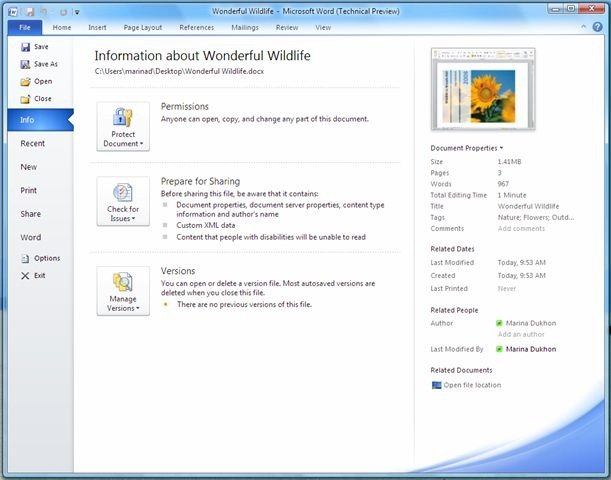Click the Manage Versions magnifier icon
The height and width of the screenshot is (480, 611).
point(123,282)
